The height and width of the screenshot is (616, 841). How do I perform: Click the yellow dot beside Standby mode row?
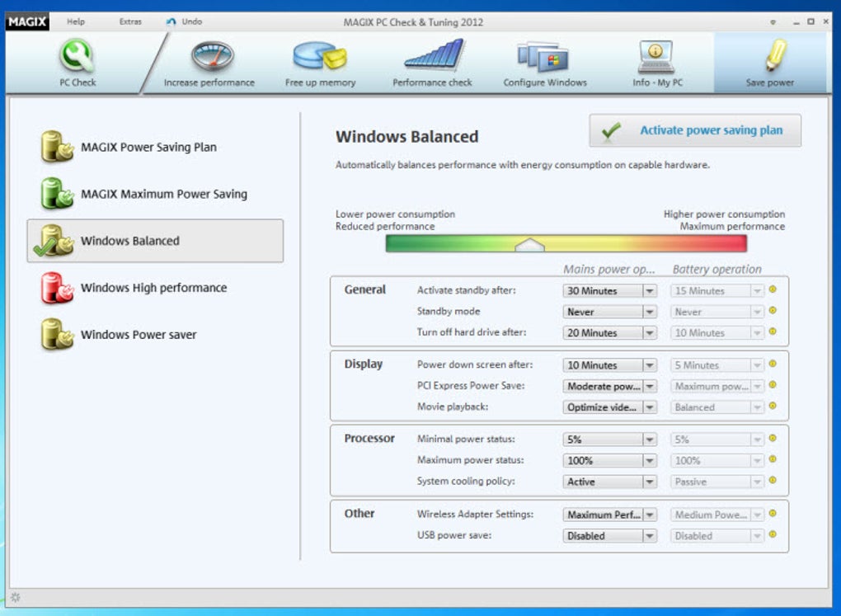[x=773, y=310]
